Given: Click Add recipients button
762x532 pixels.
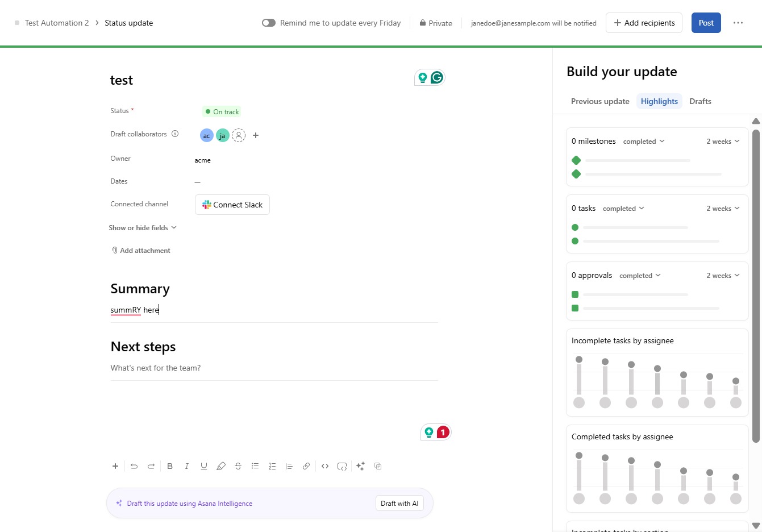Looking at the screenshot, I should click(644, 23).
